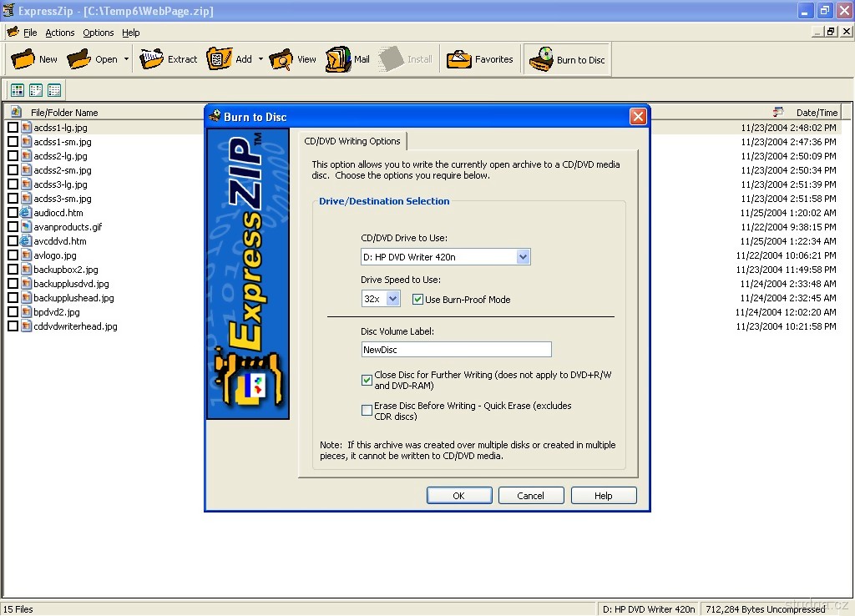The height and width of the screenshot is (616, 855).
Task: Click the Disc Volume Label input field
Action: click(x=457, y=350)
